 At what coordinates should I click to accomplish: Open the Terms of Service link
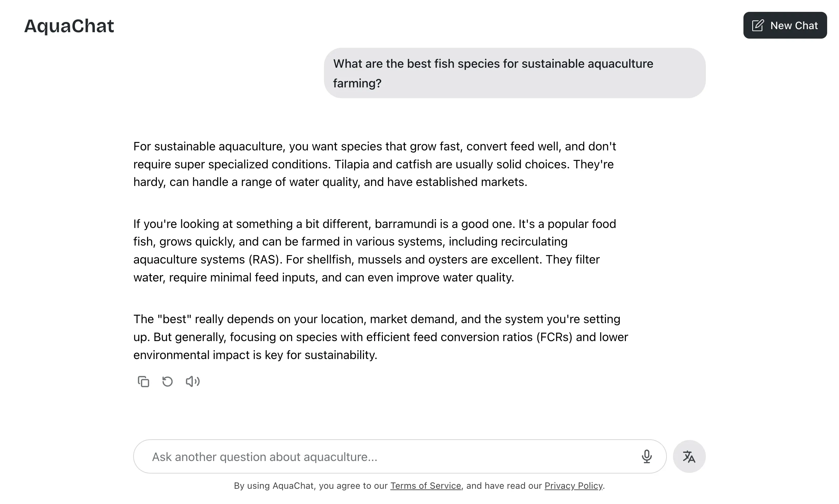[425, 486]
